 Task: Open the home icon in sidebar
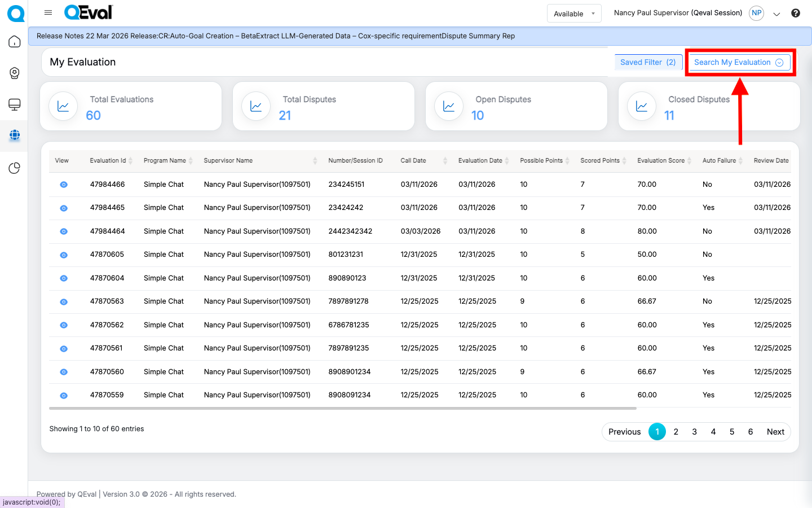point(15,42)
